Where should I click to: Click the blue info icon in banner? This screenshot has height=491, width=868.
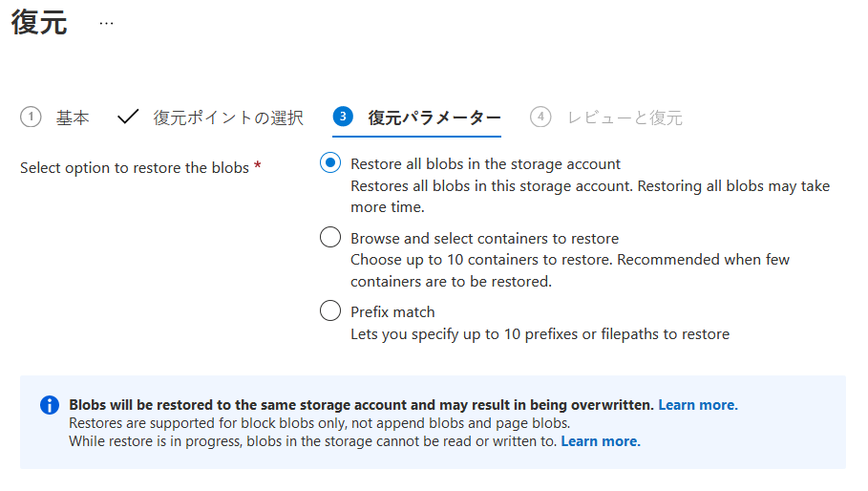point(50,405)
